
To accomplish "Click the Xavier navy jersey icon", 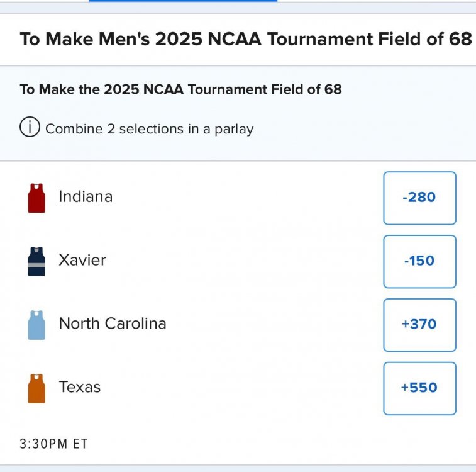I will 36,261.
